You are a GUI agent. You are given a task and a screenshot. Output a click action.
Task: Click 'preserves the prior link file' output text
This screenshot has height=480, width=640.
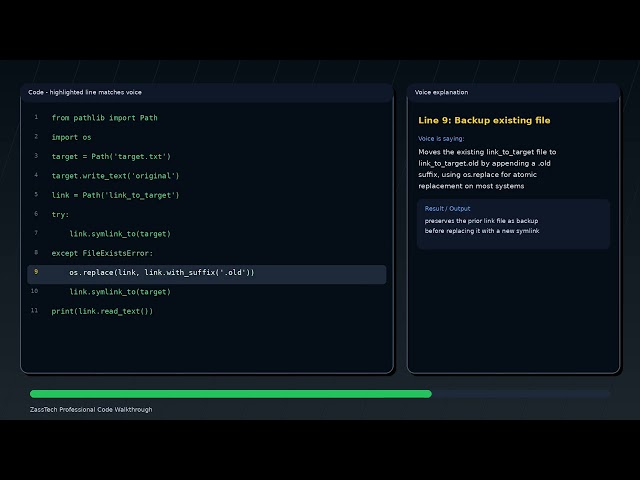(482, 226)
